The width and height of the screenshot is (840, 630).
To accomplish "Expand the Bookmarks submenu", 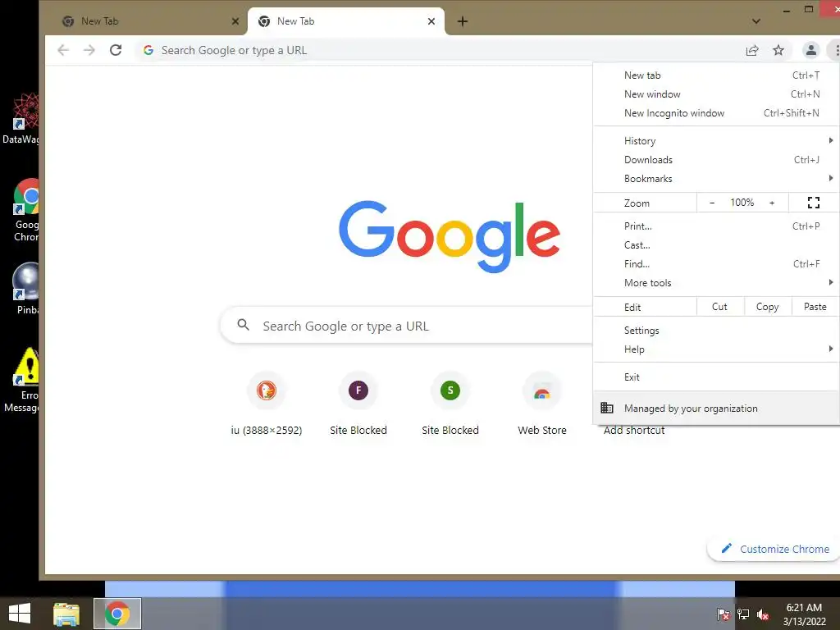I will tap(716, 178).
